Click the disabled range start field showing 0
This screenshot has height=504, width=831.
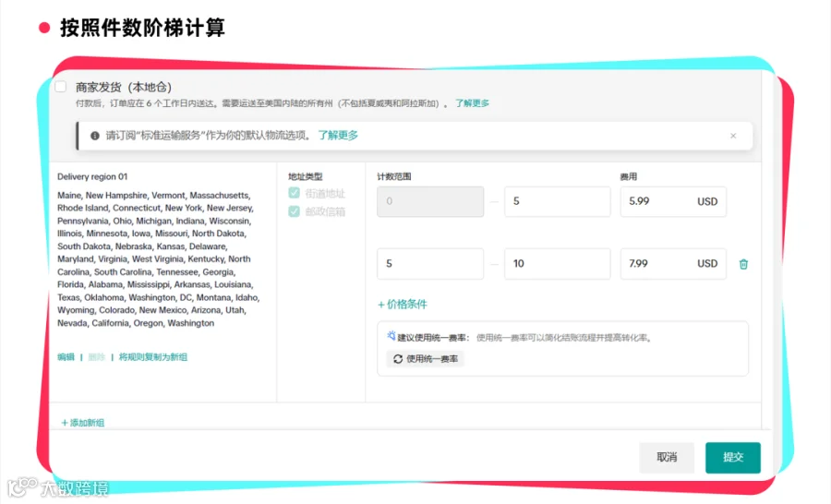[x=430, y=201]
